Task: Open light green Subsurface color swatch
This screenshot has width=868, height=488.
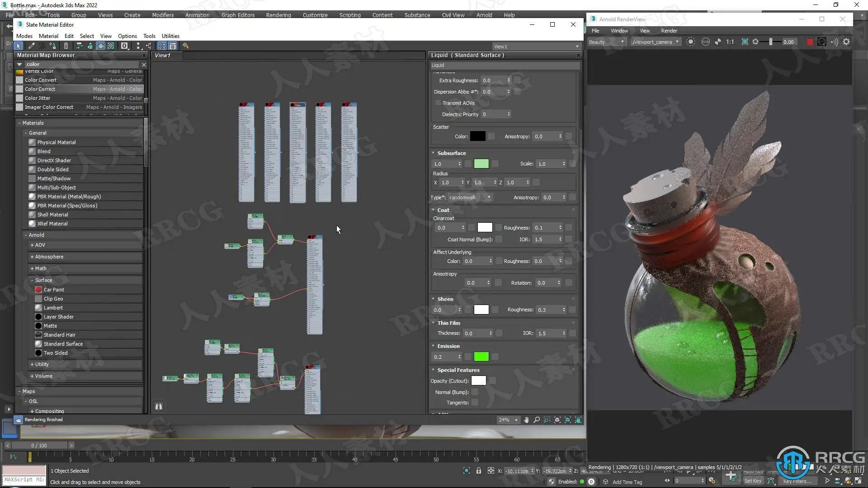Action: pyautogui.click(x=481, y=164)
